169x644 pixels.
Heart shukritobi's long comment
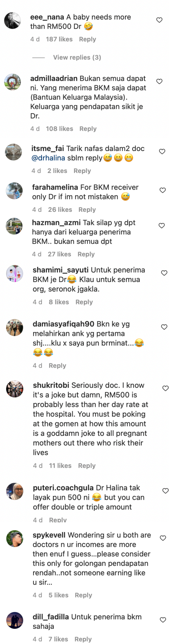point(165,389)
